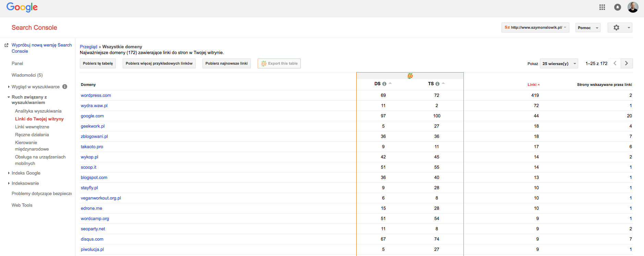Screen dimensions: 644x256
Task: Open the account profile avatar
Action: [633, 7]
